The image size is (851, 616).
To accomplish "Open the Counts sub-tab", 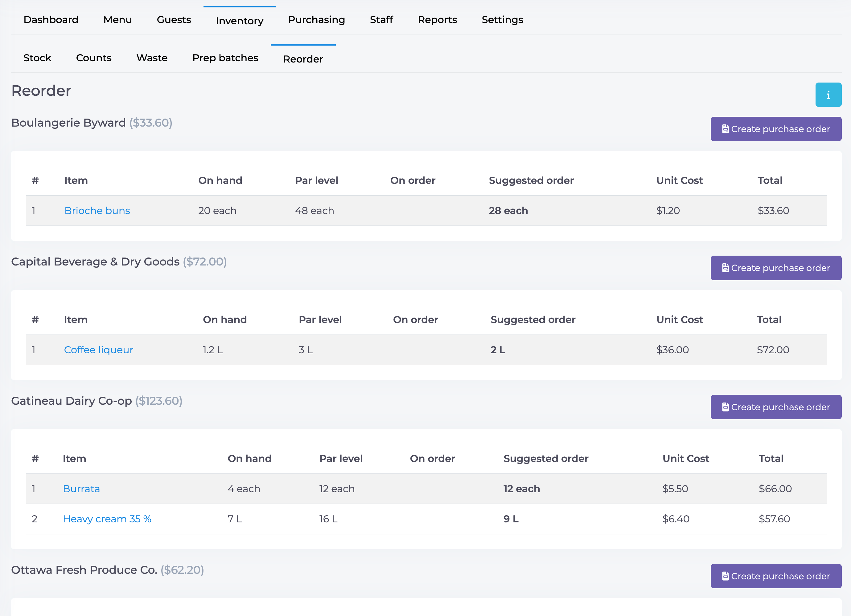I will (x=94, y=58).
